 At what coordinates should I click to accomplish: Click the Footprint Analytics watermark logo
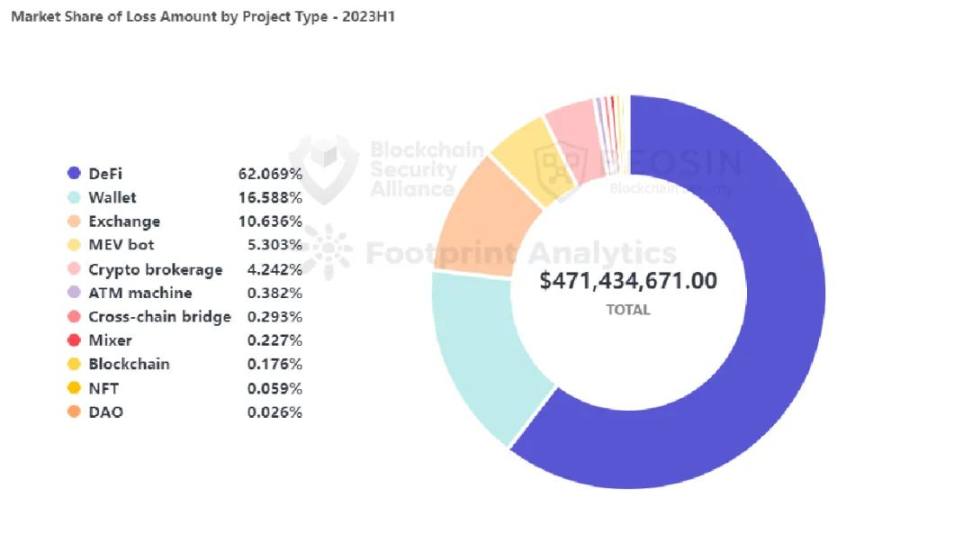tap(325, 250)
